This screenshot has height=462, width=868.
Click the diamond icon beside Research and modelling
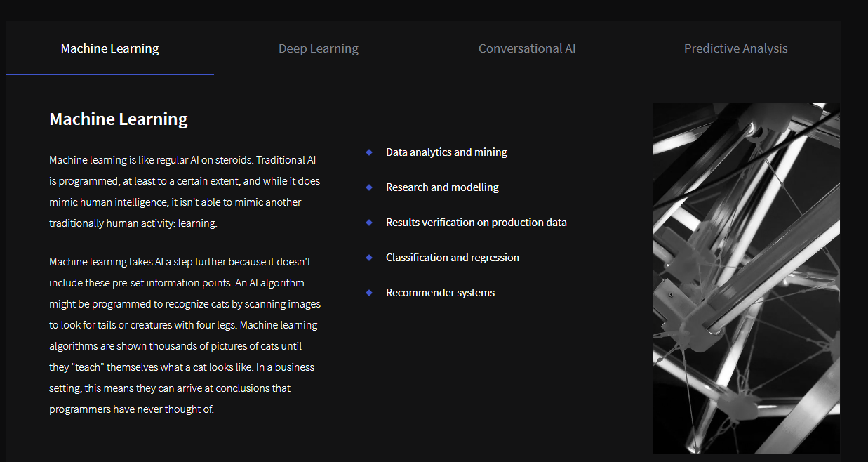[x=369, y=187]
